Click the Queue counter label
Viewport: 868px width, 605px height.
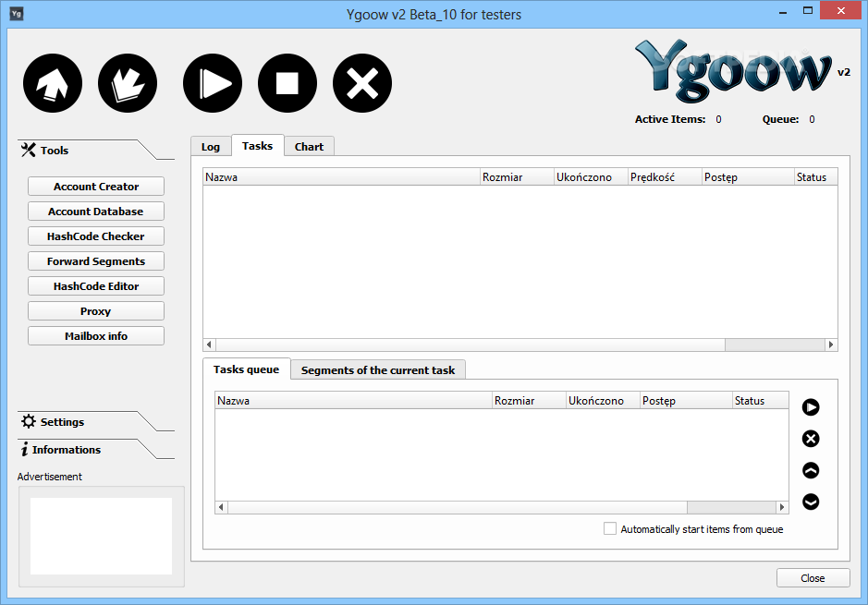[x=780, y=119]
